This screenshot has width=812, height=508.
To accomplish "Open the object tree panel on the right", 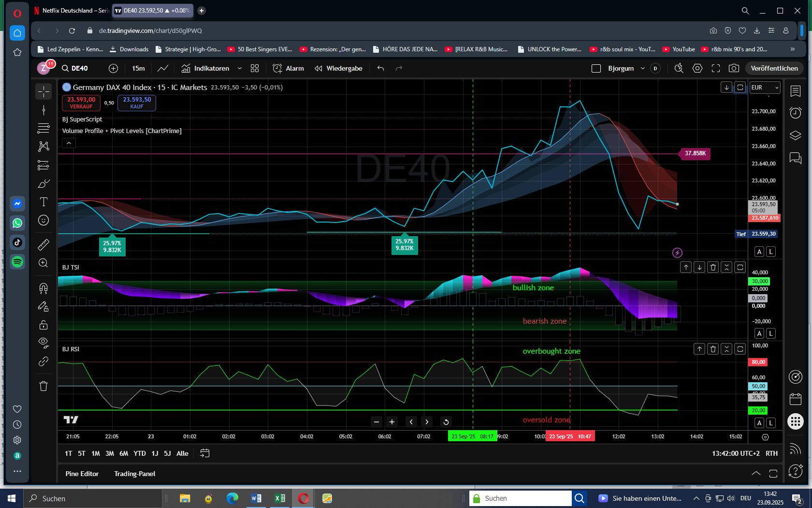I will pyautogui.click(x=795, y=135).
